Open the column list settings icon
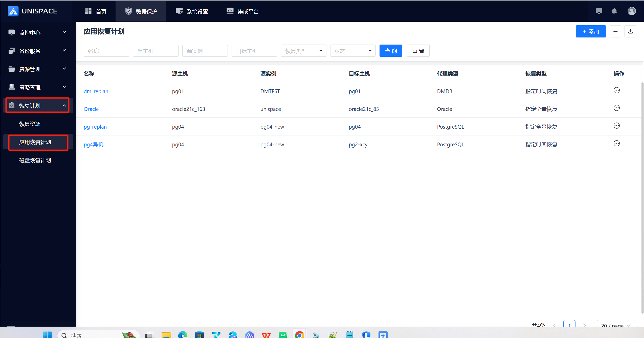The height and width of the screenshot is (338, 644). [615, 31]
